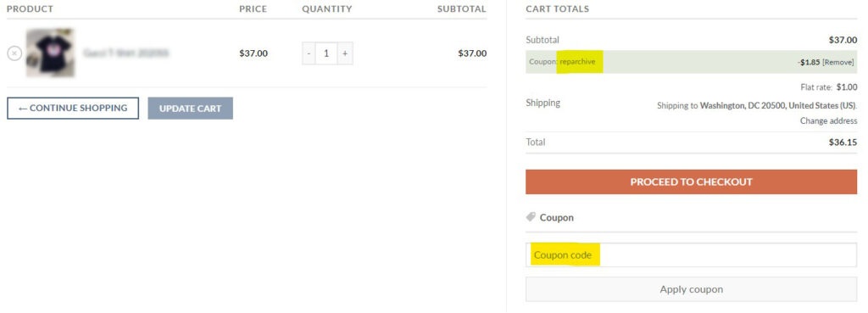Decrease quantity with the minus button
This screenshot has height=313, width=868.
point(309,53)
